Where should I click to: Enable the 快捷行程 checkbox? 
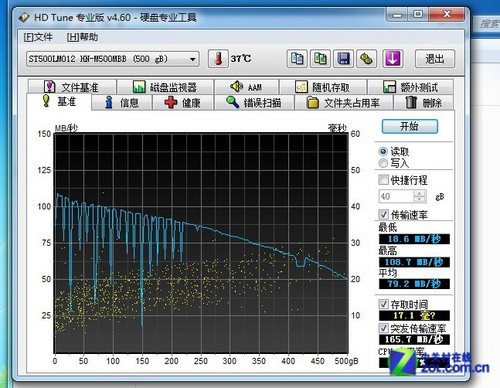[383, 180]
